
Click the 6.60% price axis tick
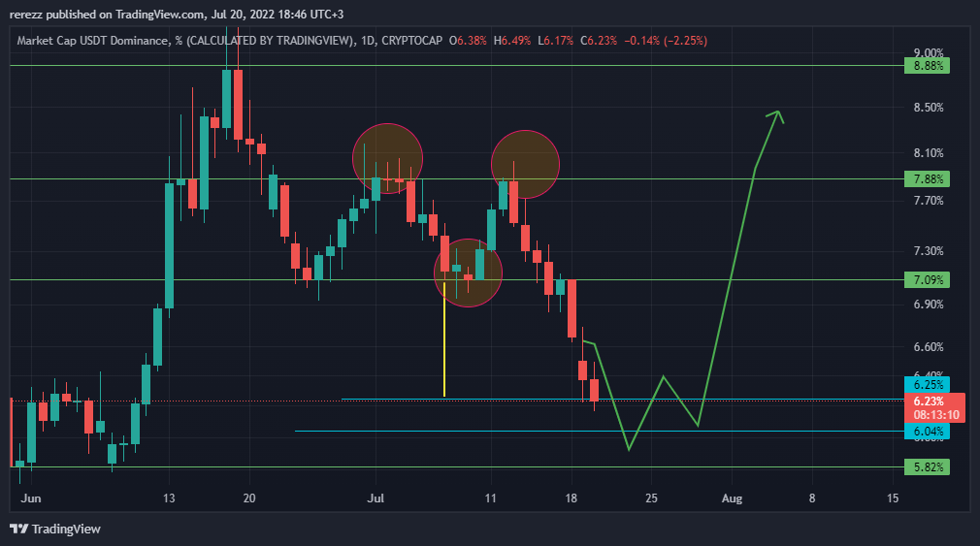click(929, 347)
